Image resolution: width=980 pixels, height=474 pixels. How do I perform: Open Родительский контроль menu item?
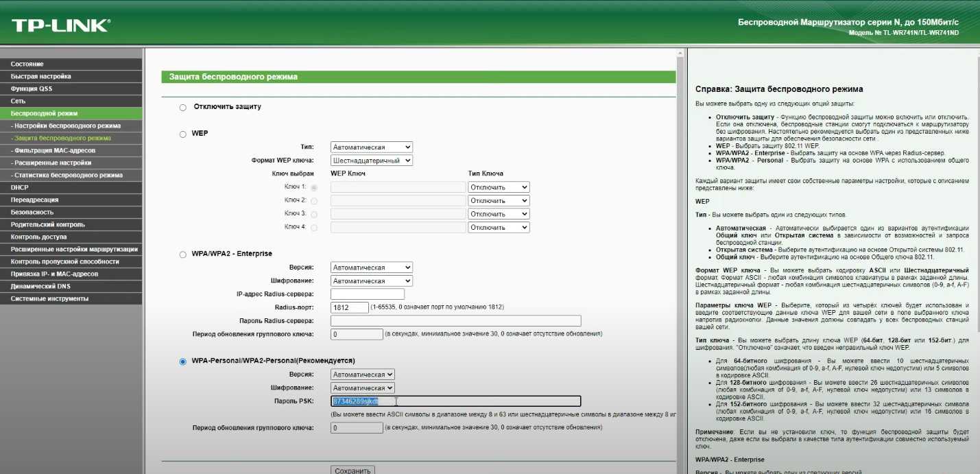47,224
